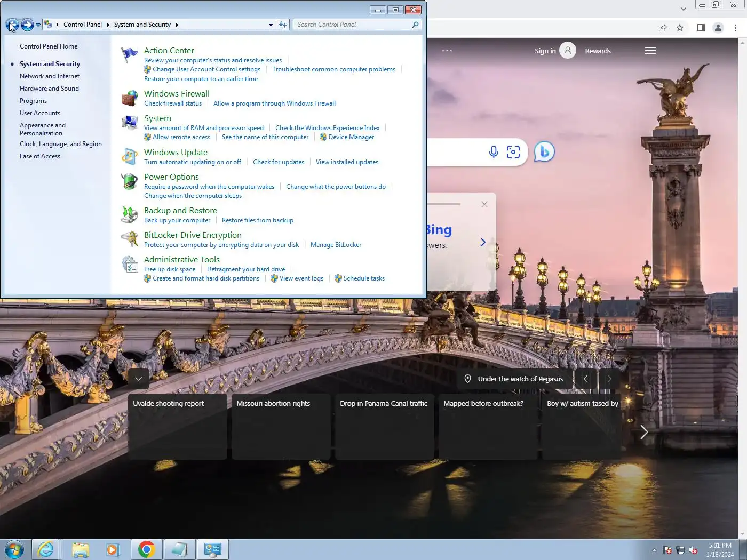Viewport: 747px width, 560px height.
Task: Open Chrome three-dot menu
Action: click(x=735, y=28)
